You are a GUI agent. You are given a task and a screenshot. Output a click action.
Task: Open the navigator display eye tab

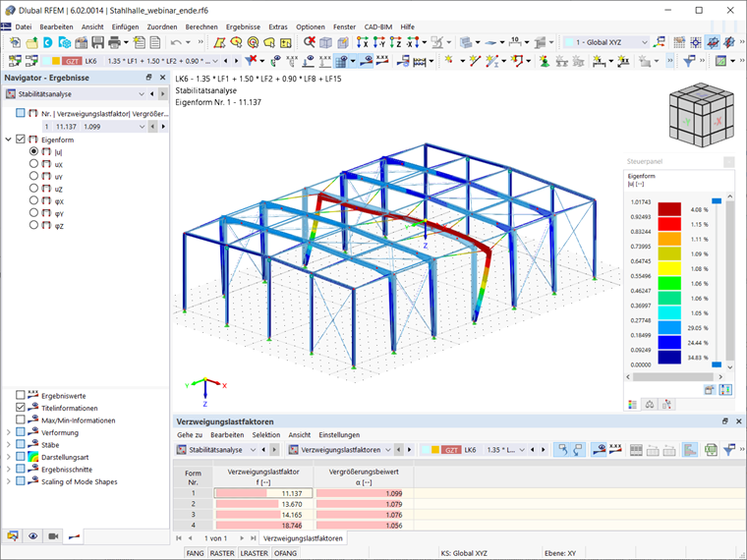tap(32, 536)
